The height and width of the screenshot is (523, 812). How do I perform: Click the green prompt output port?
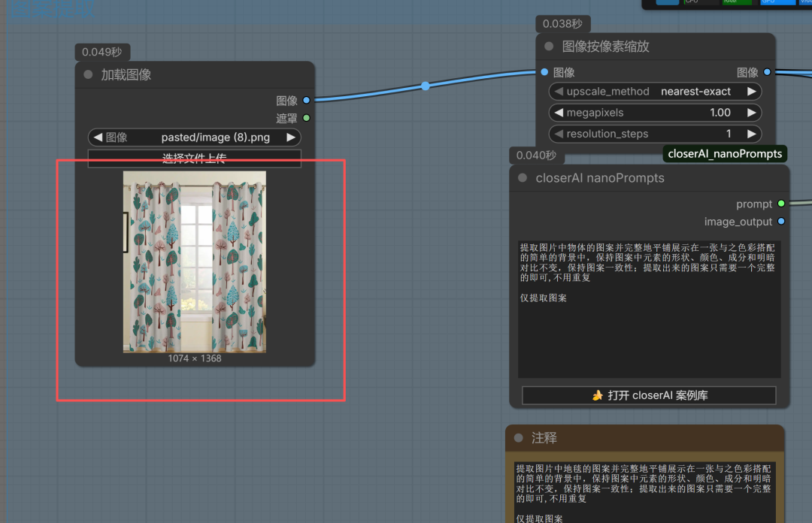point(781,204)
